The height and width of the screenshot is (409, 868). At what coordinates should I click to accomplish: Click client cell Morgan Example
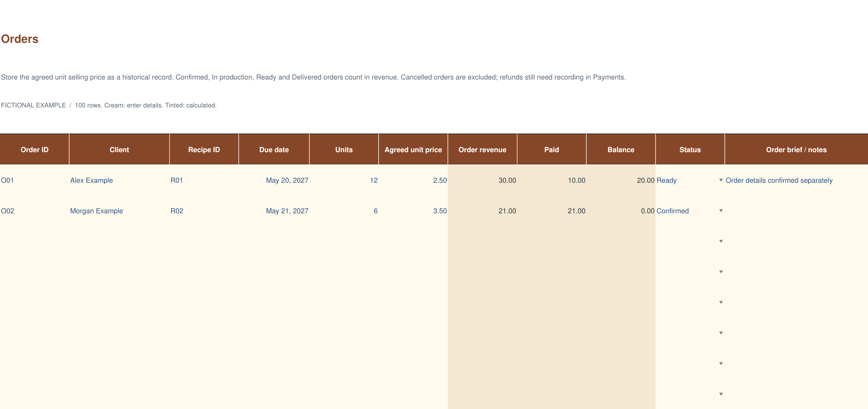coord(119,211)
